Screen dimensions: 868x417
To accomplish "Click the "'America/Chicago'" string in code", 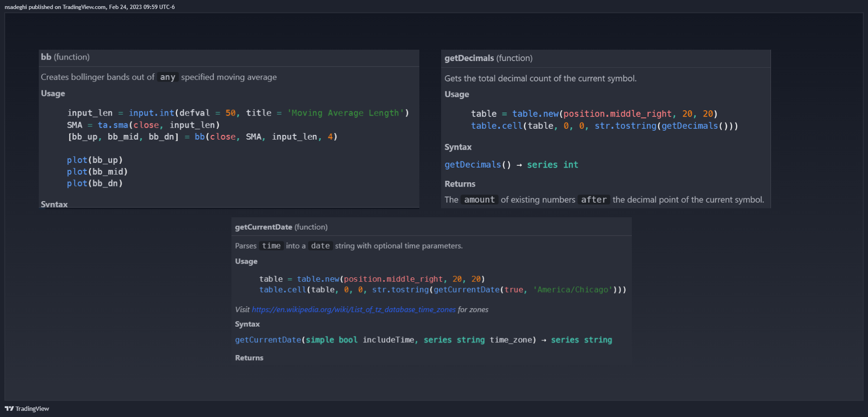I will [573, 290].
